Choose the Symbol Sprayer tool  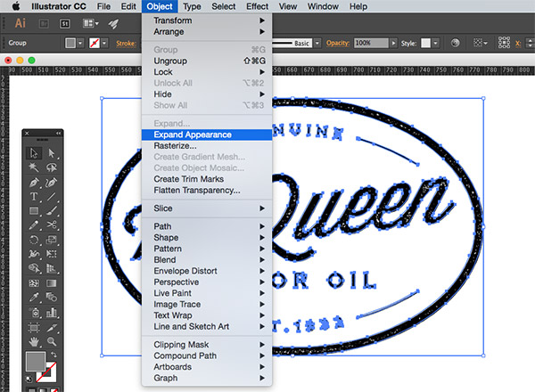34,312
